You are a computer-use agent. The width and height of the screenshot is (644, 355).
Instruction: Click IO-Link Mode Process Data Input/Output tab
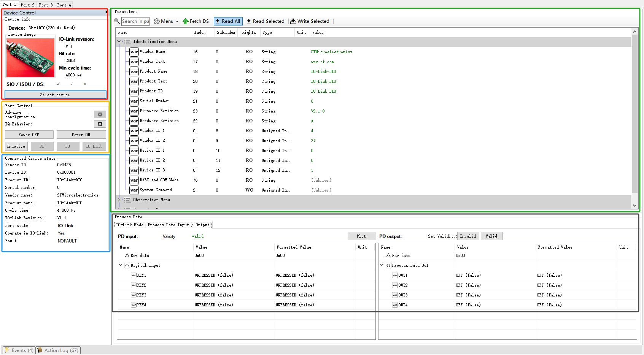pyautogui.click(x=163, y=225)
